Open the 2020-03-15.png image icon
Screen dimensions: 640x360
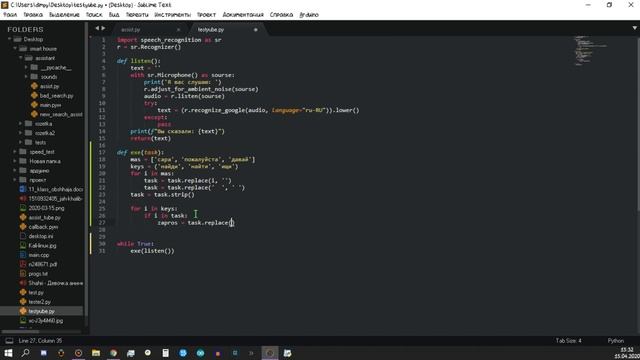point(23,208)
